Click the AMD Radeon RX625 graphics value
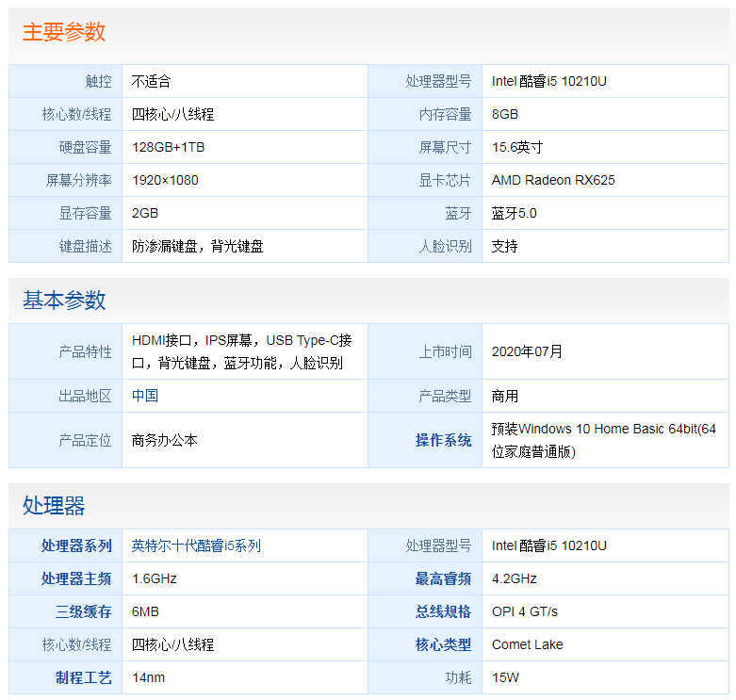Screen dimensions: 736x700 [x=553, y=180]
